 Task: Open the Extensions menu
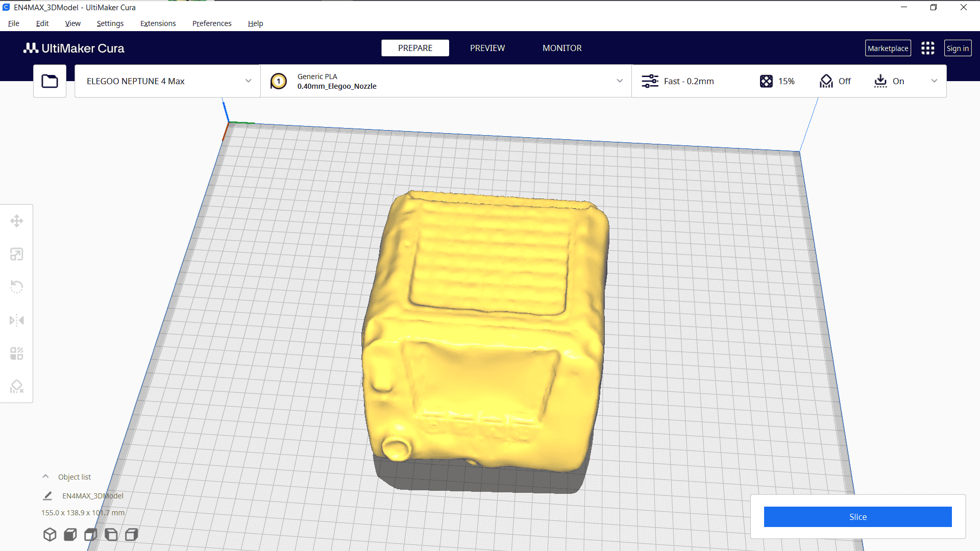tap(158, 23)
